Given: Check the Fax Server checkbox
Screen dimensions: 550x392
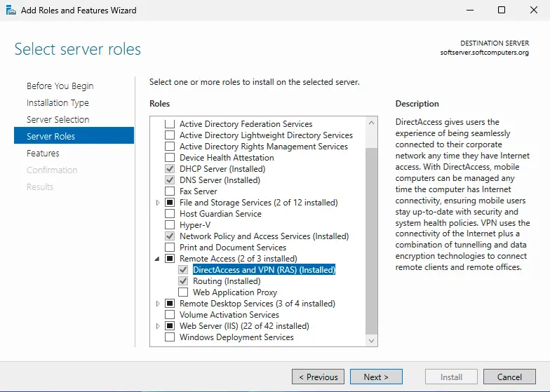Looking at the screenshot, I should coord(169,191).
